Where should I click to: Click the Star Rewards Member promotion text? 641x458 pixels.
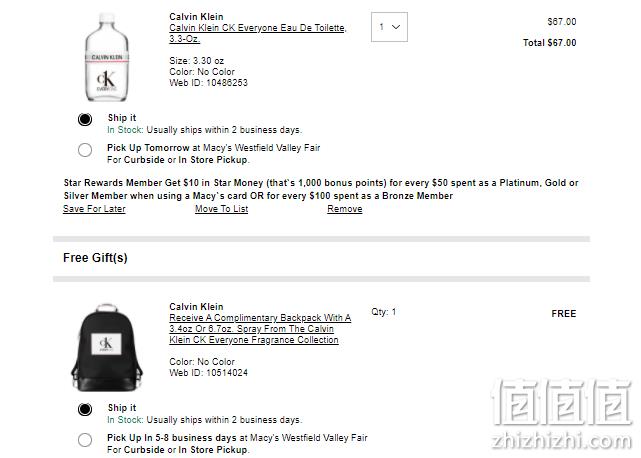click(320, 189)
